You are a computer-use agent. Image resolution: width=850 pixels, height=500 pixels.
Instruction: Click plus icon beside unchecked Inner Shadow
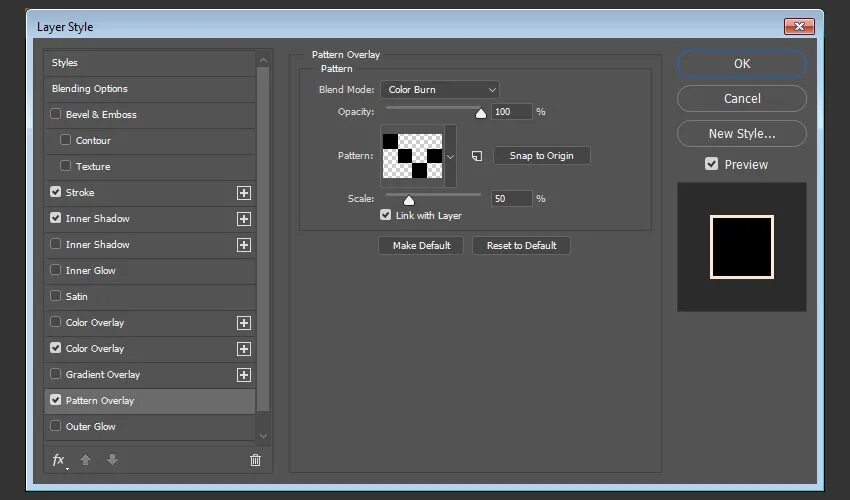[x=244, y=245]
